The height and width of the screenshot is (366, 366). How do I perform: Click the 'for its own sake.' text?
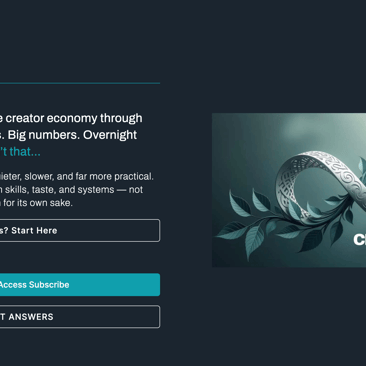tap(38, 203)
